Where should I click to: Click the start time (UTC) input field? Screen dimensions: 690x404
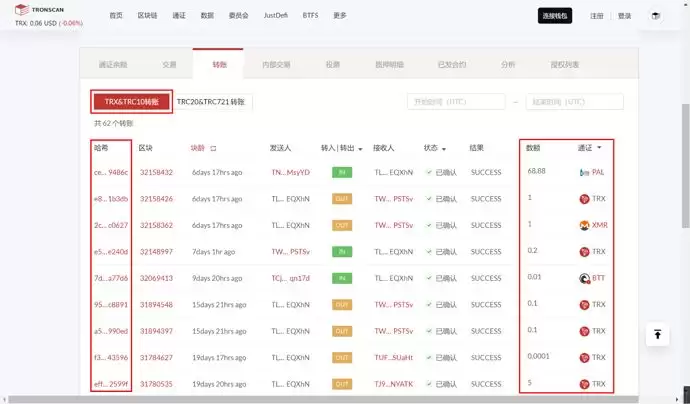click(x=456, y=102)
